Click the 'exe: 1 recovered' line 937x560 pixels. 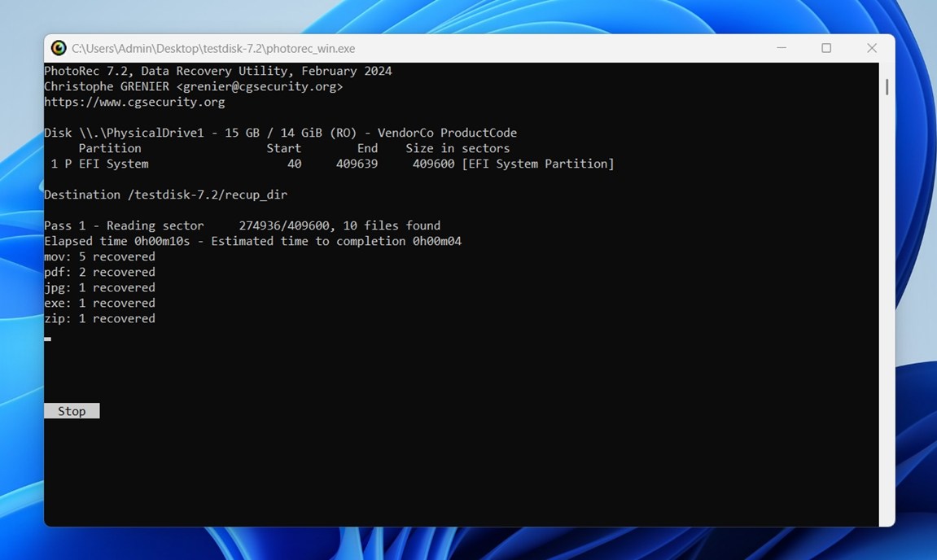pyautogui.click(x=99, y=304)
